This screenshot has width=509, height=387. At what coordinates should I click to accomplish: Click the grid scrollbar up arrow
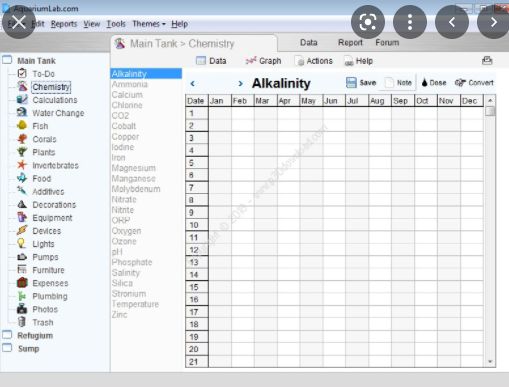point(490,100)
